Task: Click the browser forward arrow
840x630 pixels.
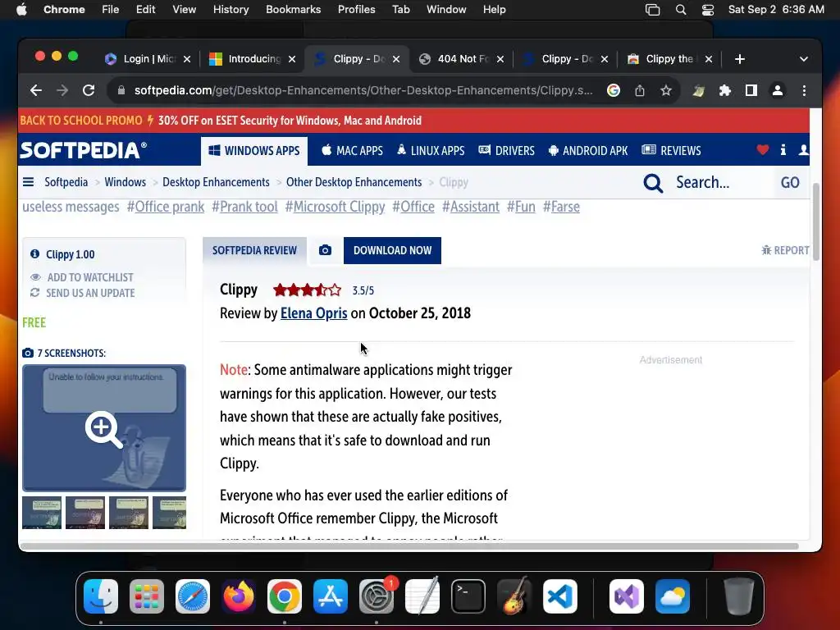Action: pyautogui.click(x=62, y=90)
